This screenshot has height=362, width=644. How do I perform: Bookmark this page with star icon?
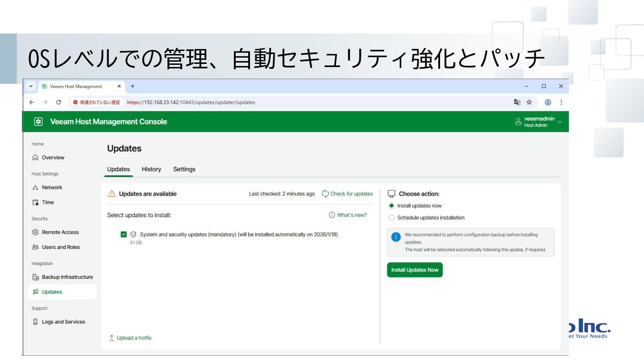pos(529,102)
